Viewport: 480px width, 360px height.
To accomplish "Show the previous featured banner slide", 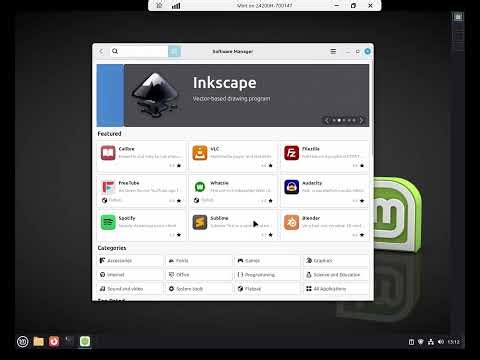I will (x=327, y=120).
